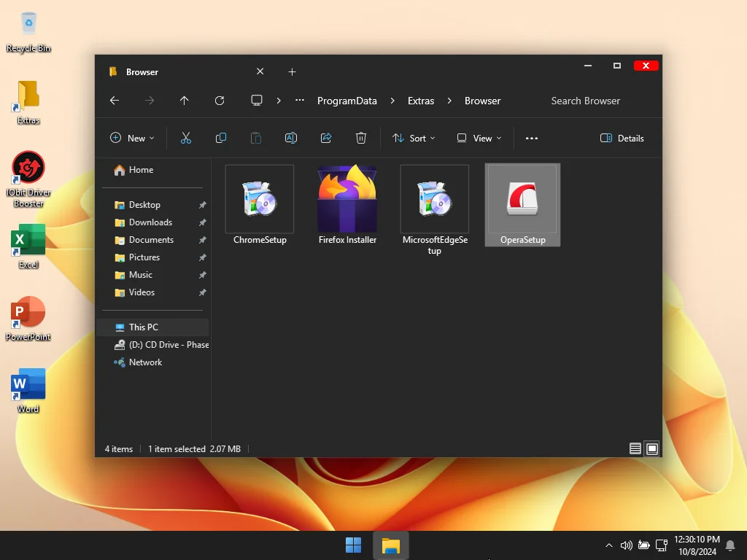
Task: Open the View dropdown menu
Action: click(x=479, y=138)
